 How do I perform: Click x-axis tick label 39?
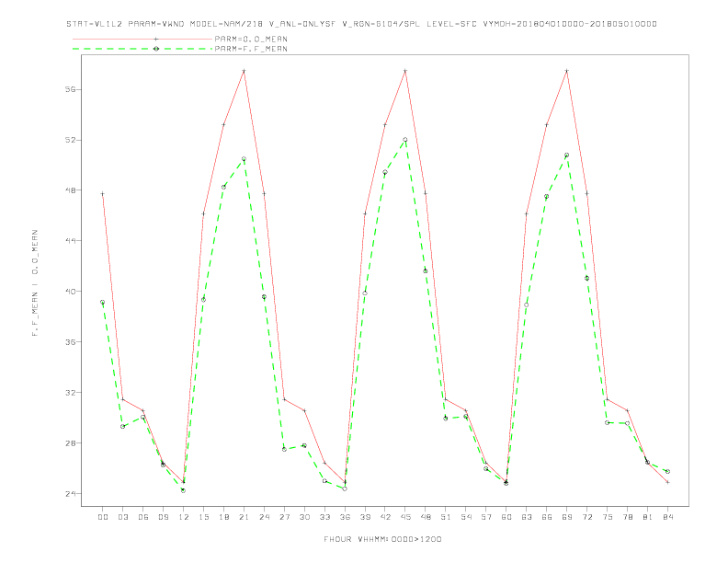[365, 517]
